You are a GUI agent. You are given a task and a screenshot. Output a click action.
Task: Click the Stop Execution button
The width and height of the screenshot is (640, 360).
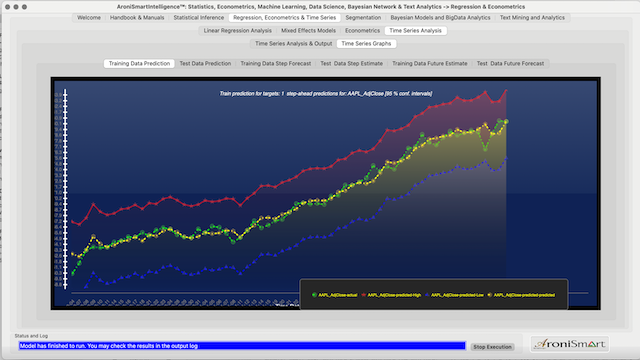click(x=492, y=347)
